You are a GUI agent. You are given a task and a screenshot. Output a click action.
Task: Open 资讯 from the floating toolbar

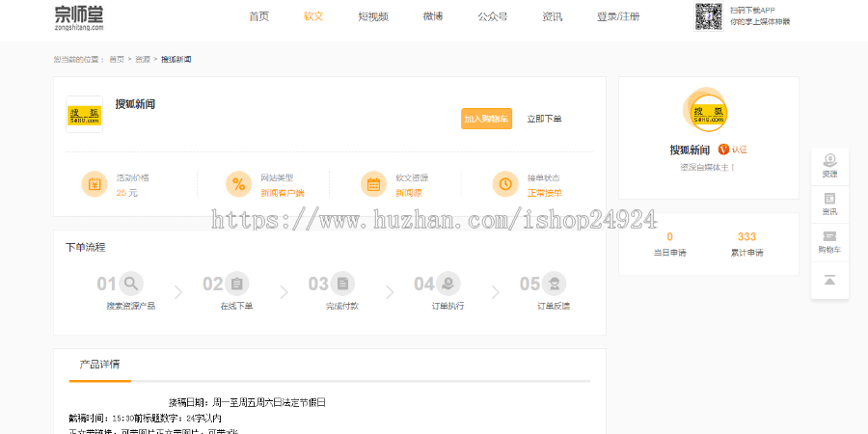pyautogui.click(x=829, y=204)
